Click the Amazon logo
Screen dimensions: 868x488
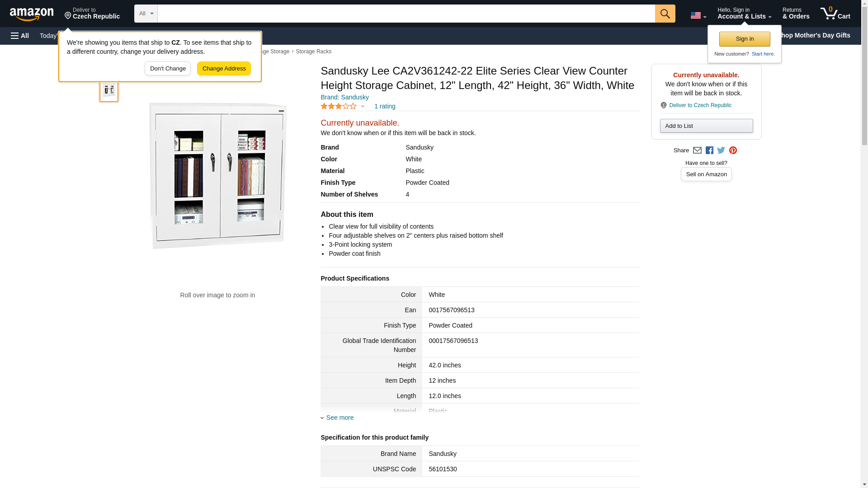click(32, 14)
